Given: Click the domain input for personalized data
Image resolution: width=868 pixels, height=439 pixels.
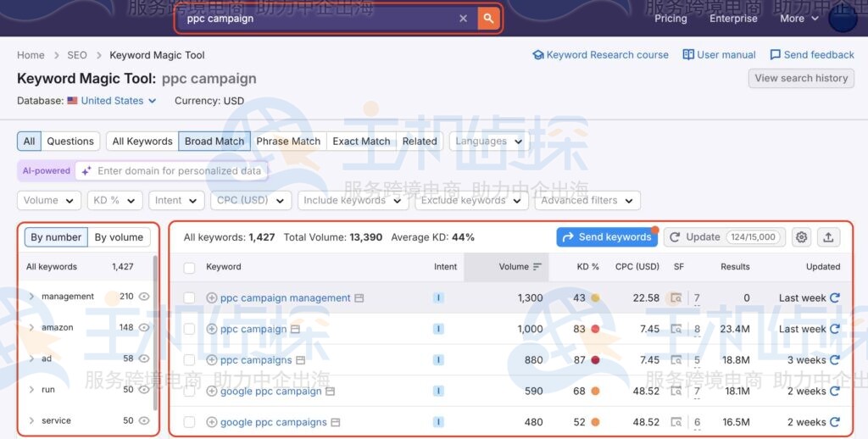Looking at the screenshot, I should coord(179,171).
